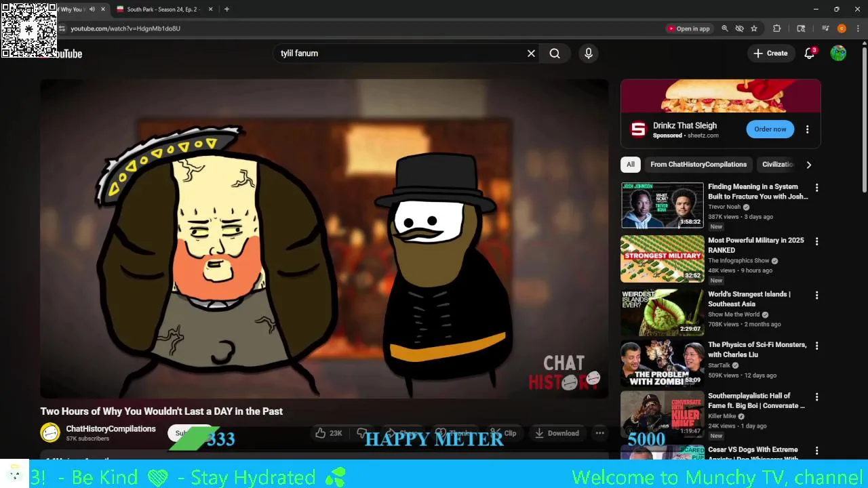Select the Civilization filter chip
Viewport: 868px width, 488px height.
[x=777, y=165]
